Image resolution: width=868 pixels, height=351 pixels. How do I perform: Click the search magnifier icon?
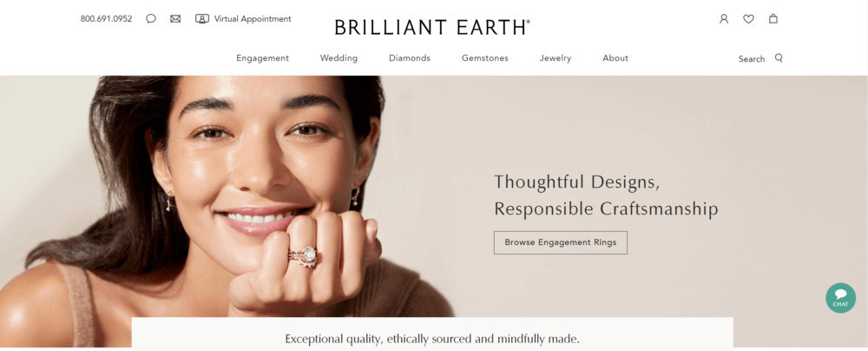point(779,57)
